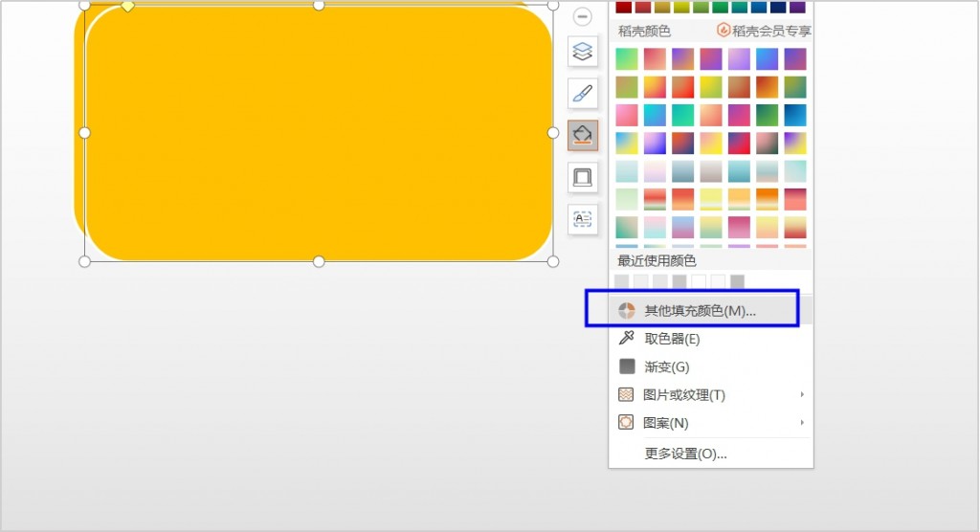Select the yellow rounded rectangle shape

pos(319,133)
